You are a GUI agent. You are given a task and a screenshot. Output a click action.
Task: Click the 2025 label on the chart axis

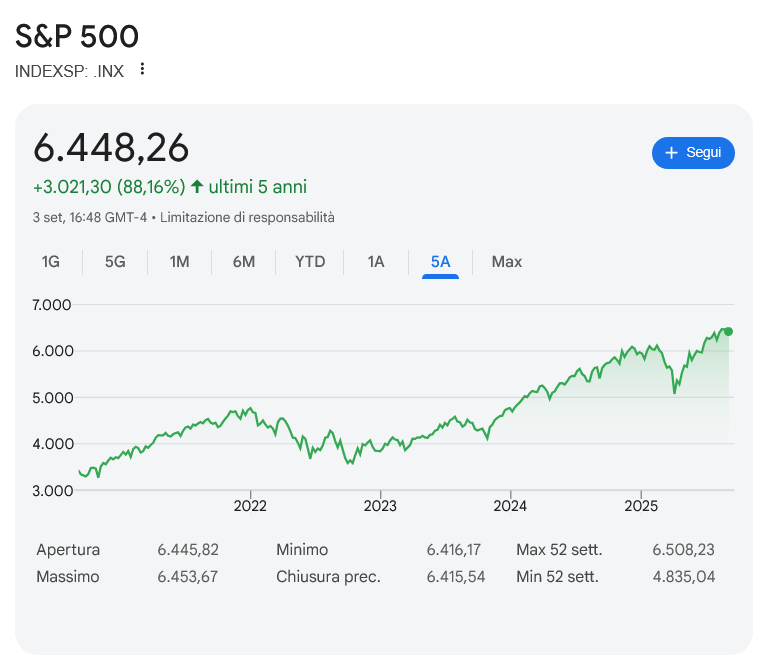(640, 505)
